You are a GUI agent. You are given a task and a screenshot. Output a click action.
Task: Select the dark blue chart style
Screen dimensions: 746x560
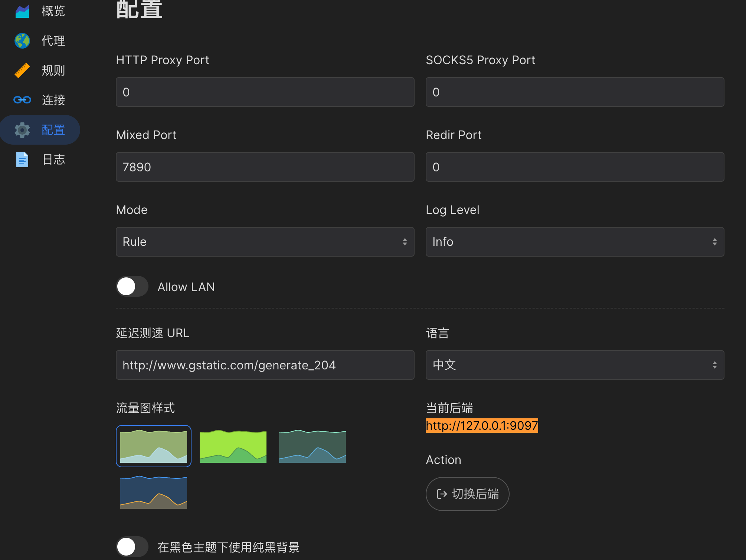click(154, 492)
